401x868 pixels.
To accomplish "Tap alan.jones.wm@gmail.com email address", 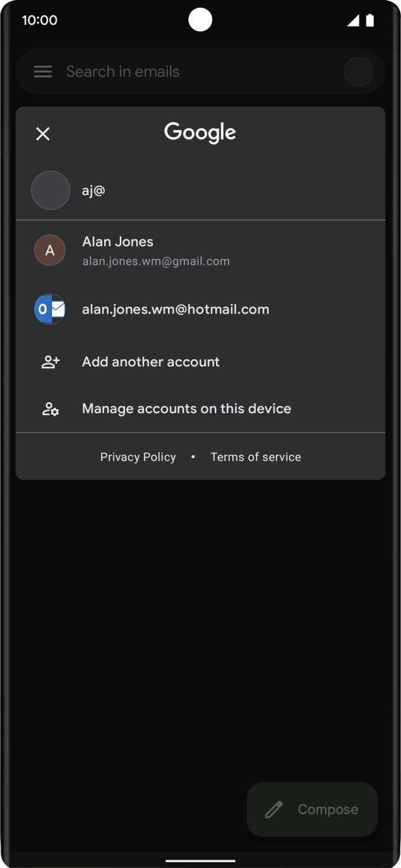I will (x=156, y=262).
